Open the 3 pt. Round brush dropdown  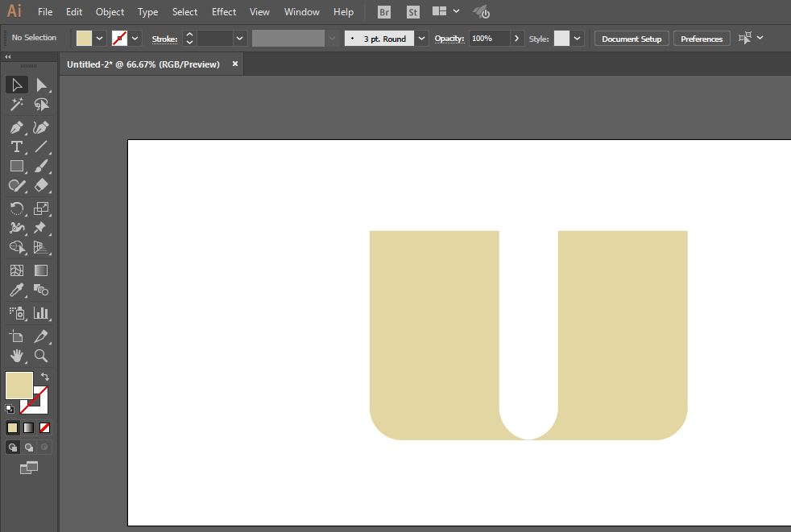(422, 39)
